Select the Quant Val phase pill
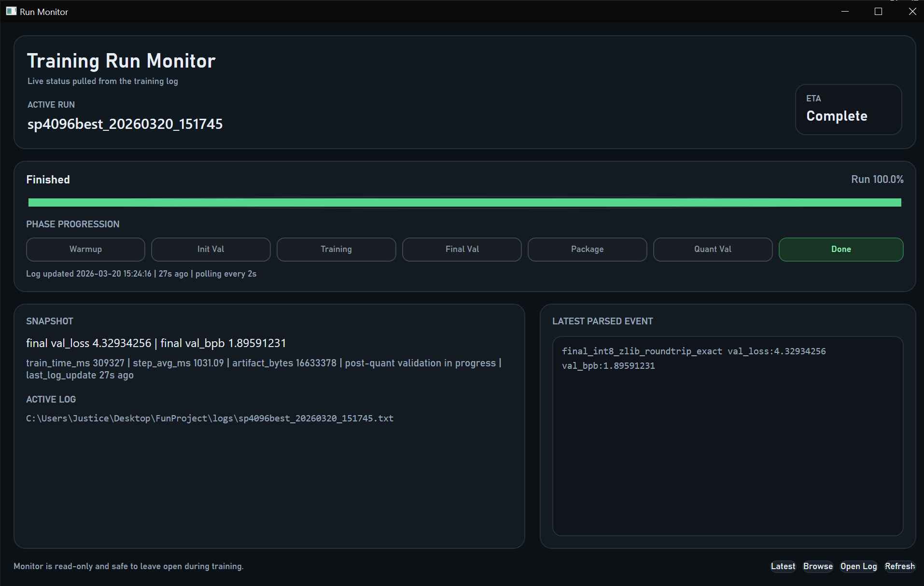Image resolution: width=924 pixels, height=586 pixels. tap(713, 249)
